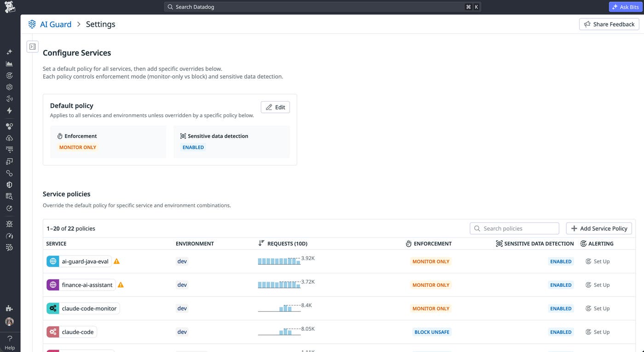Focus the Search Datadog field
Image resolution: width=644 pixels, height=352 pixels.
tap(322, 7)
